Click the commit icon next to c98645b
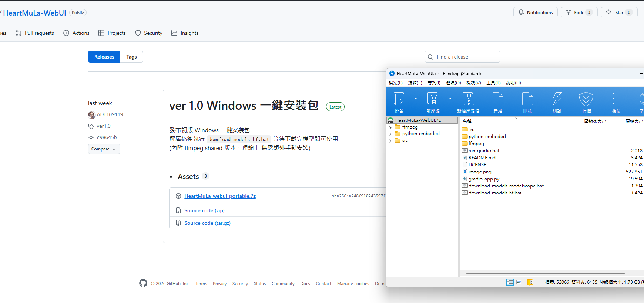 pos(91,137)
